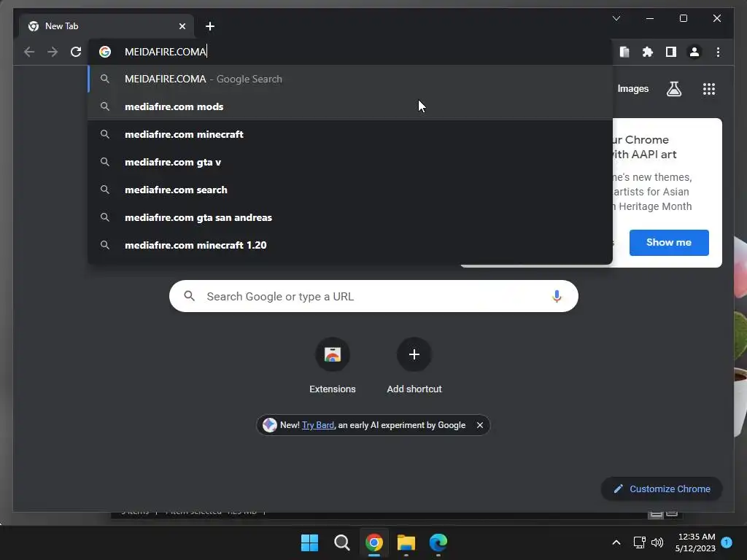Toggle the Chrome side panel icon
This screenshot has height=560, width=747.
671,52
